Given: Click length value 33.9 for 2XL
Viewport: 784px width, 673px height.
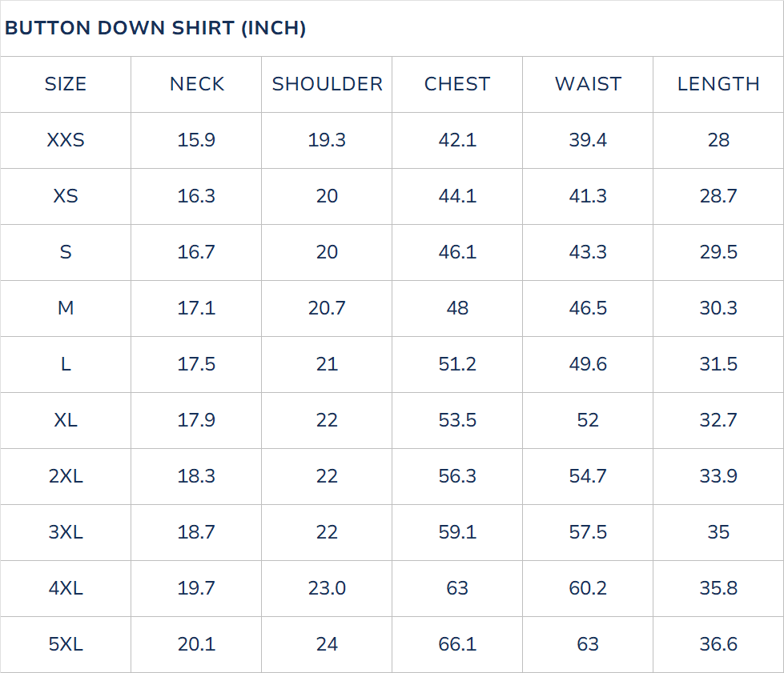Looking at the screenshot, I should [718, 476].
